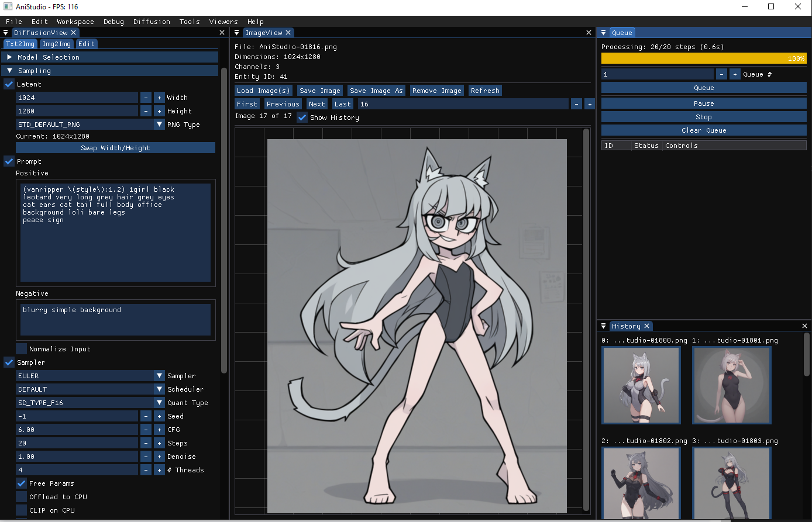Screen dimensions: 812x522
Task: Go to Previous image
Action: click(283, 104)
